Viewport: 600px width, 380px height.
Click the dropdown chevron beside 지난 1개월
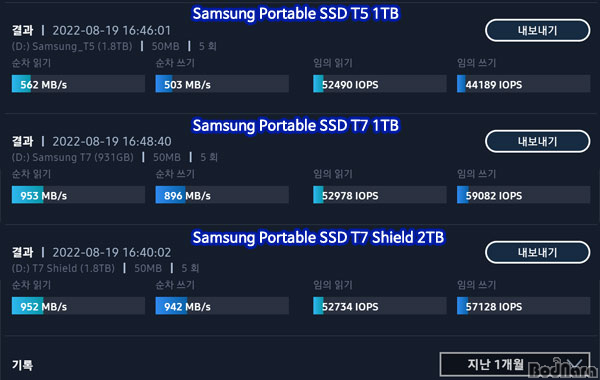(x=575, y=364)
